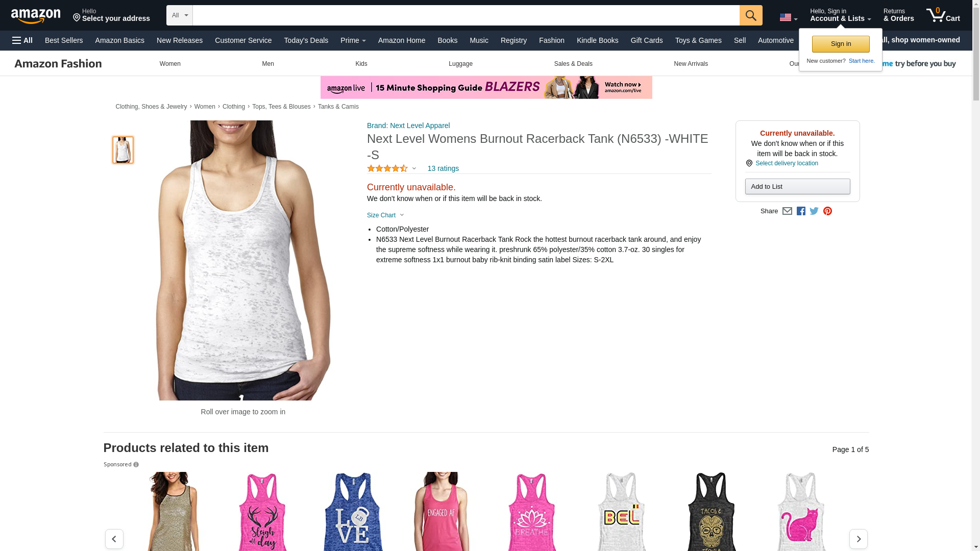Viewport: 980px width, 551px height.
Task: Share product via email icon
Action: click(787, 211)
